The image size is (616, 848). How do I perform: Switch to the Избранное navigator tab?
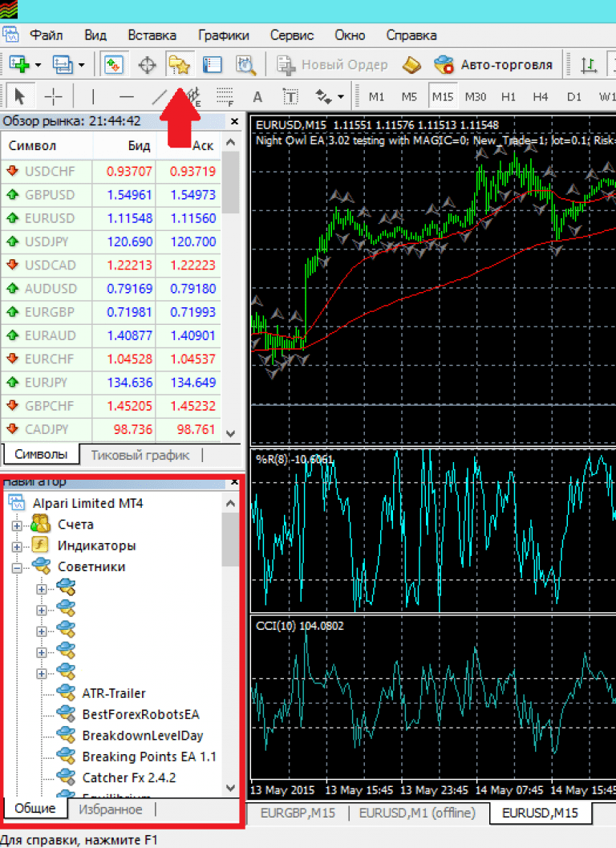[111, 809]
